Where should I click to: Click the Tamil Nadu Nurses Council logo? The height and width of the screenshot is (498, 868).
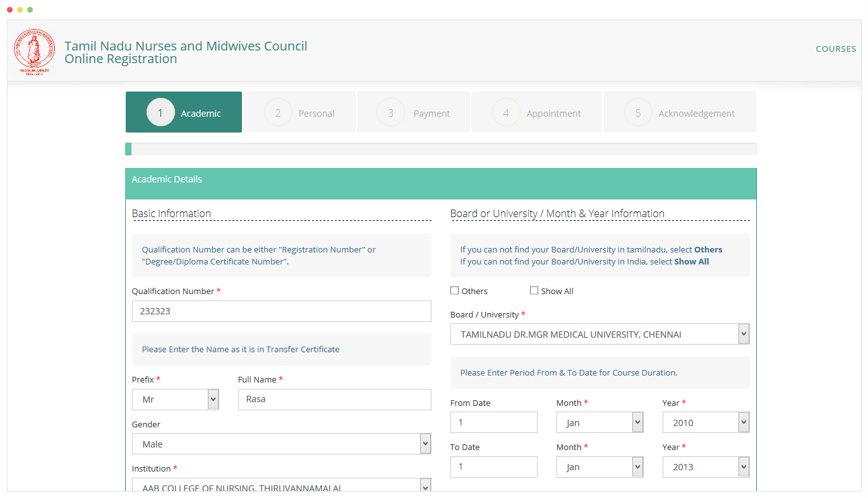(35, 52)
